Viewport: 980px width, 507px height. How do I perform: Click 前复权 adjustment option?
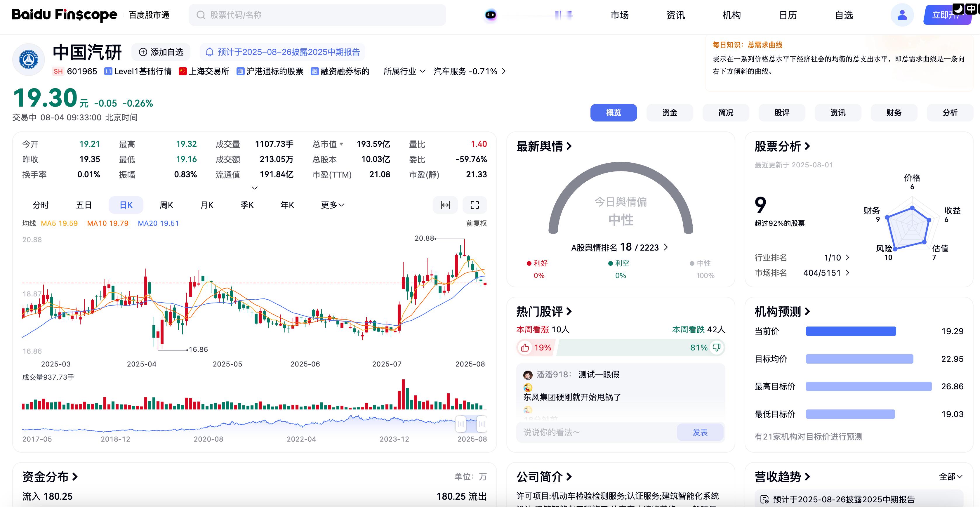pos(476,223)
